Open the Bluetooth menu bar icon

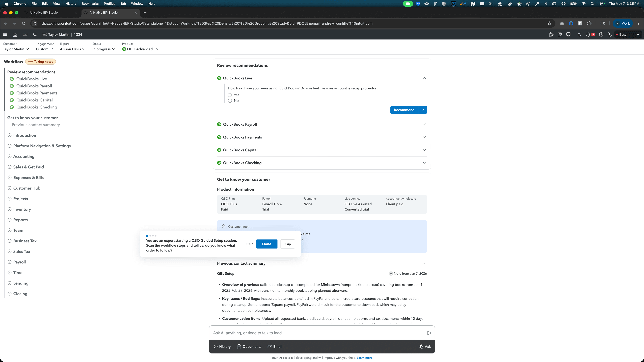[546, 4]
